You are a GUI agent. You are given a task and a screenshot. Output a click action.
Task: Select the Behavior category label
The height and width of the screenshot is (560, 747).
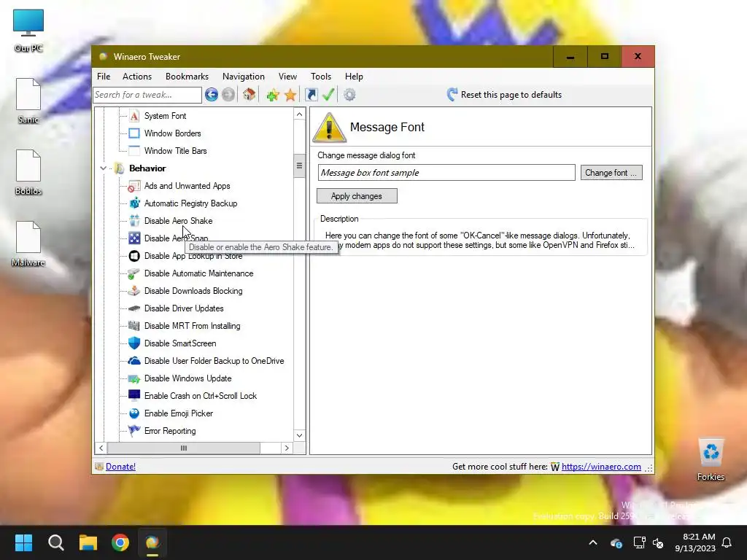(147, 168)
